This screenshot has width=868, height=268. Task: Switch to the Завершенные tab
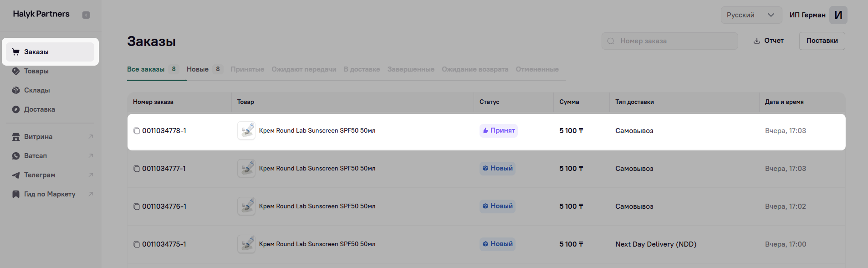pos(411,69)
